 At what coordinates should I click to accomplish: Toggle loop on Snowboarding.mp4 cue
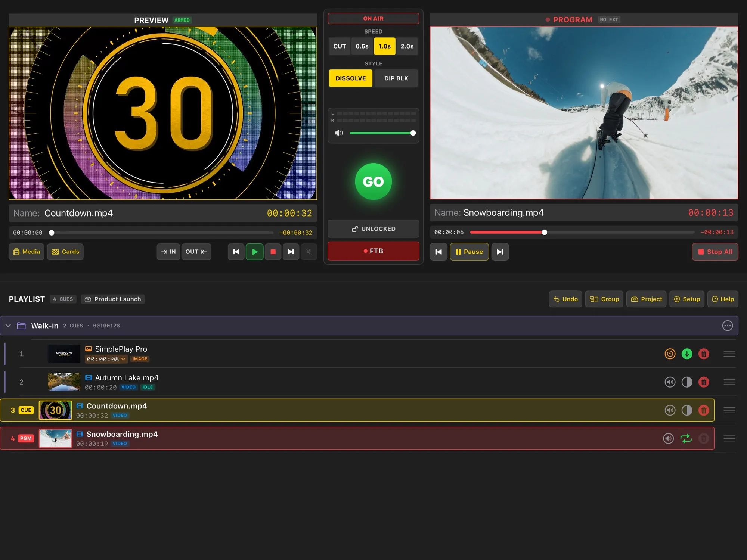coord(686,438)
